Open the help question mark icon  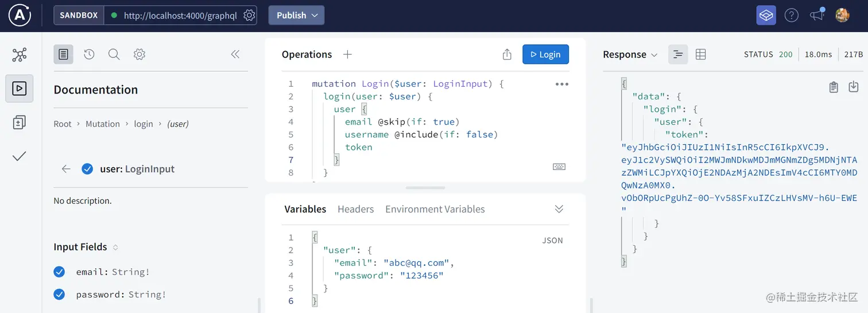792,16
